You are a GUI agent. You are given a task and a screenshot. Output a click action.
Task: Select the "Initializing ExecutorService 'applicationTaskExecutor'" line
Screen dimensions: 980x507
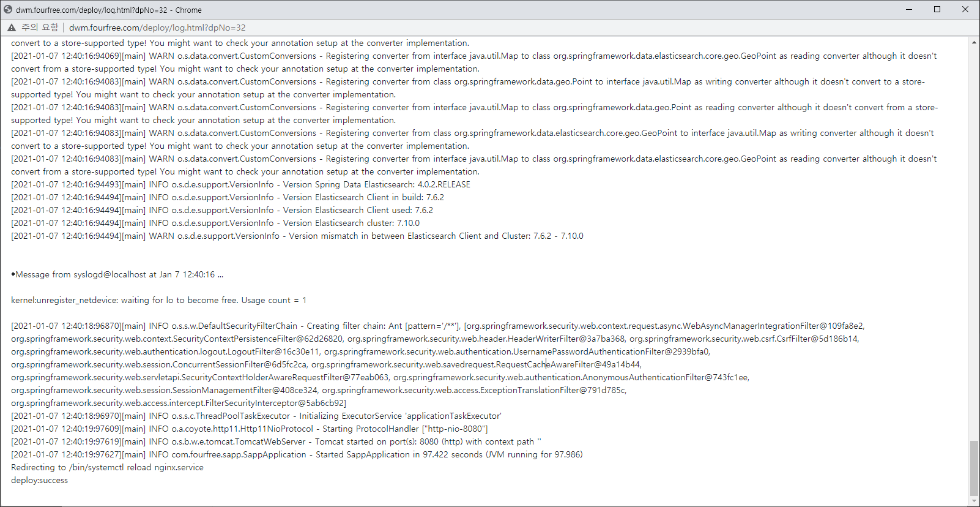pyautogui.click(x=256, y=416)
